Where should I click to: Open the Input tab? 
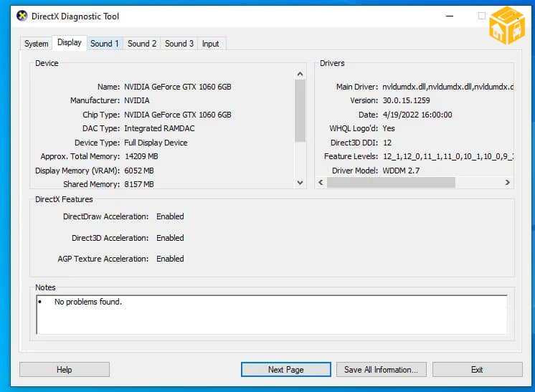coord(210,44)
